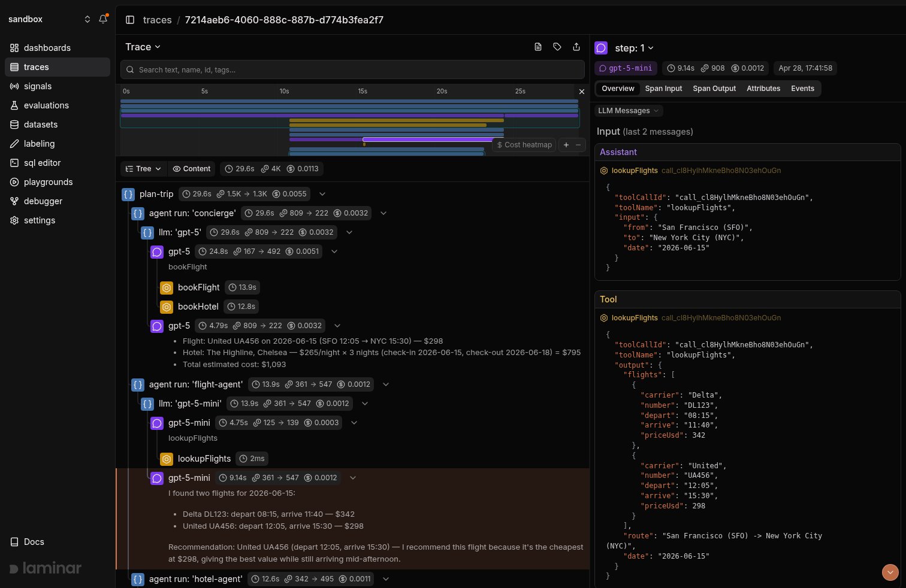Click the traces breadcrumb link

click(x=157, y=20)
